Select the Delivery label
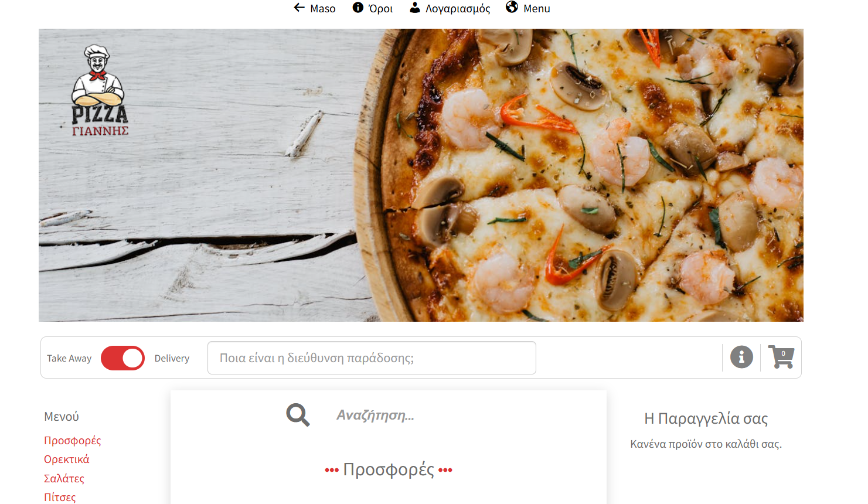Image resolution: width=868 pixels, height=504 pixels. [172, 358]
